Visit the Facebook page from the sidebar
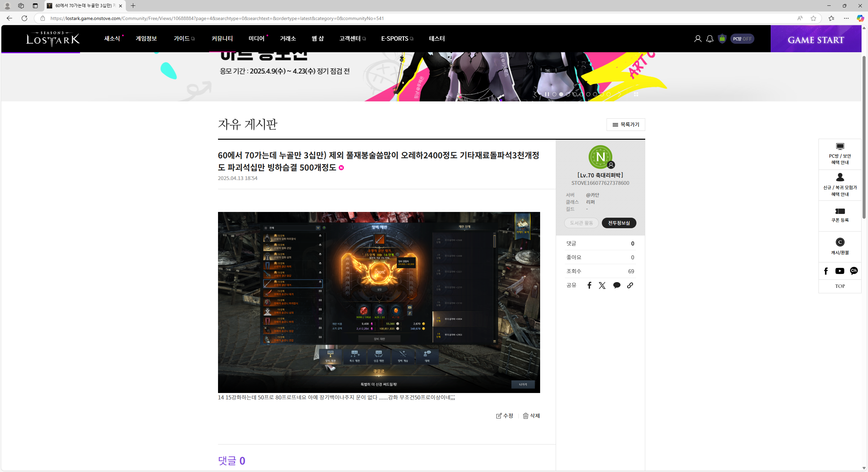868x472 pixels. [826, 271]
